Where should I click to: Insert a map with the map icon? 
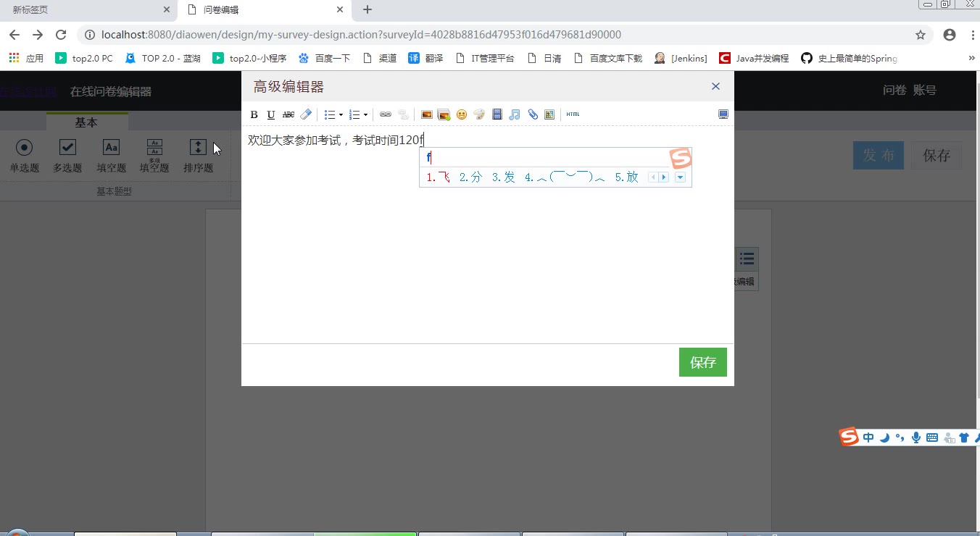coord(549,114)
